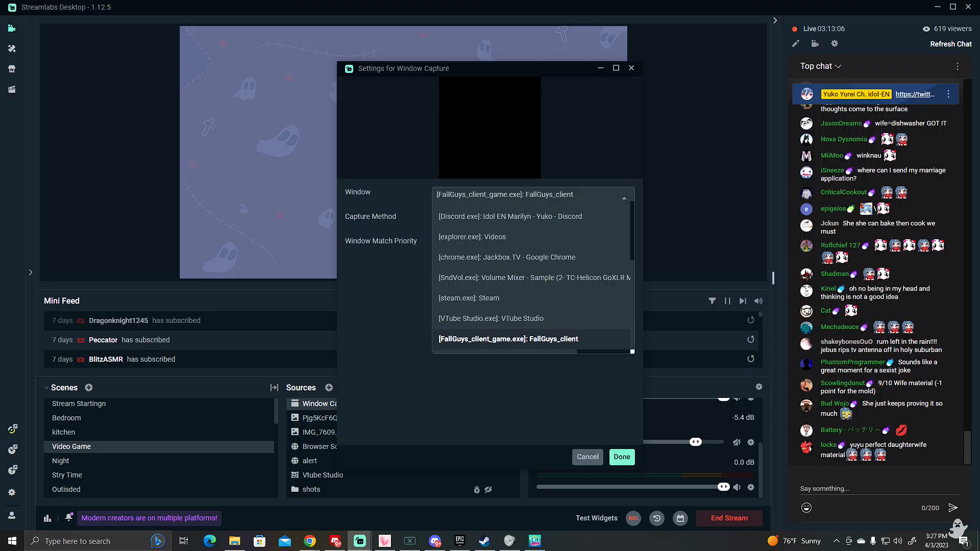Click Done in Window Capture settings
Viewport: 980px width, 551px height.
point(622,457)
